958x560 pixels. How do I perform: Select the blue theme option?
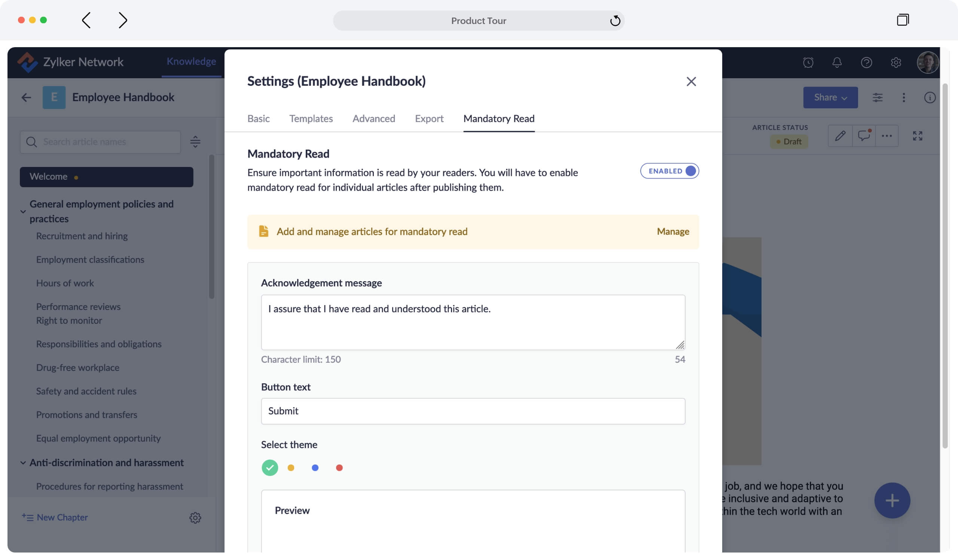click(x=315, y=468)
